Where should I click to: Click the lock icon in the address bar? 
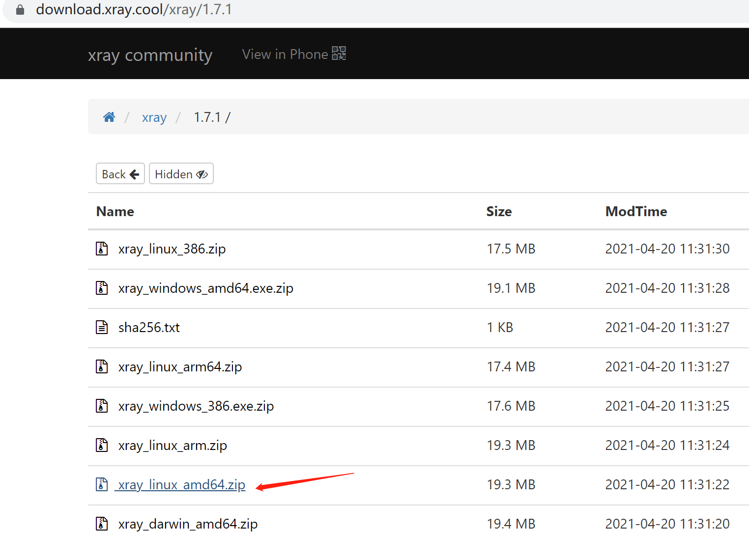[x=20, y=10]
